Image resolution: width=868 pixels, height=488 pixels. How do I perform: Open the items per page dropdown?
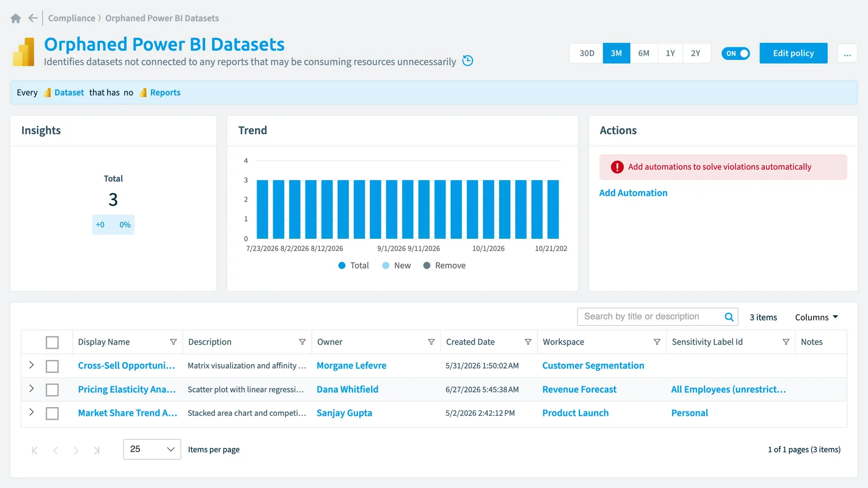click(152, 449)
